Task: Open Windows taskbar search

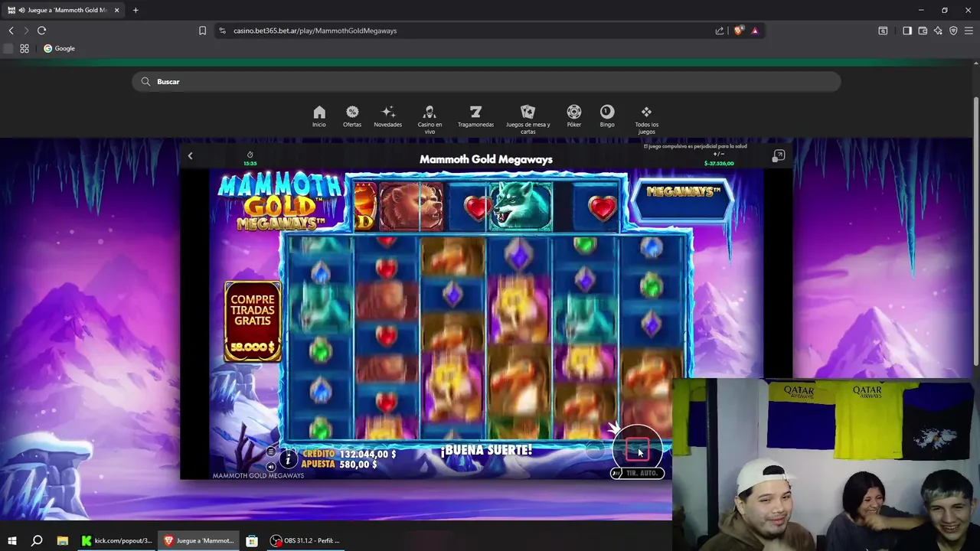Action: [x=37, y=540]
